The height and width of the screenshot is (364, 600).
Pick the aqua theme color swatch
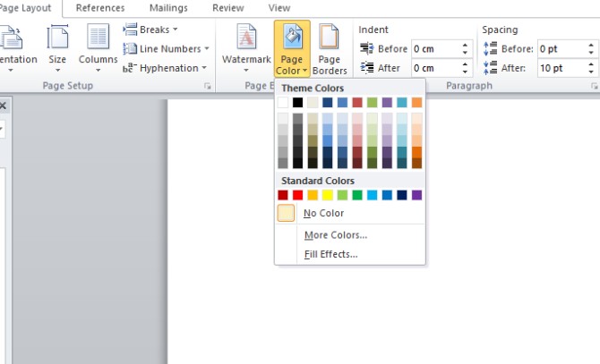[x=402, y=102]
